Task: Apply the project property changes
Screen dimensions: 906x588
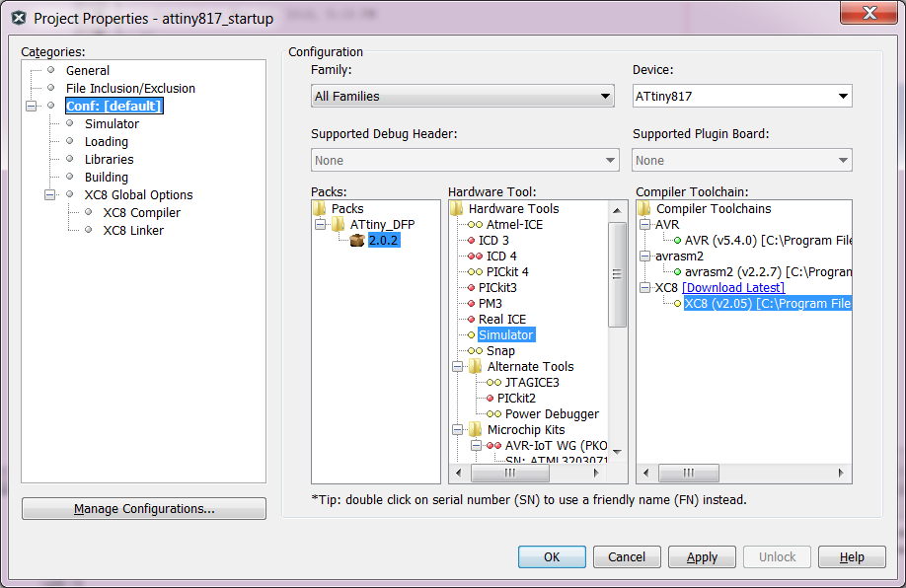Action: (702, 556)
